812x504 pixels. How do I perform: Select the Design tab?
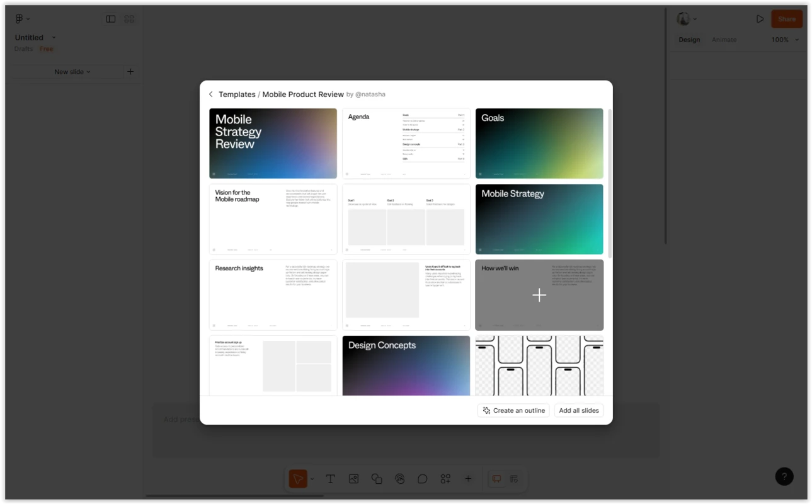689,40
